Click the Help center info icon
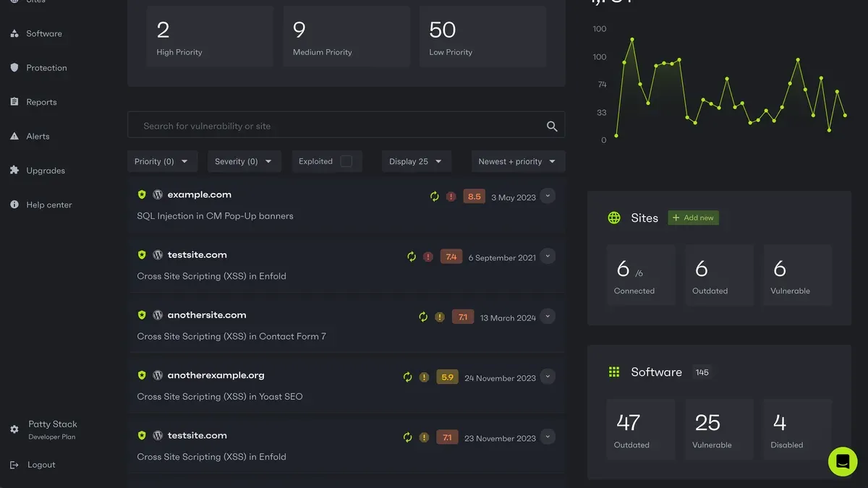The width and height of the screenshot is (868, 488). coord(14,205)
